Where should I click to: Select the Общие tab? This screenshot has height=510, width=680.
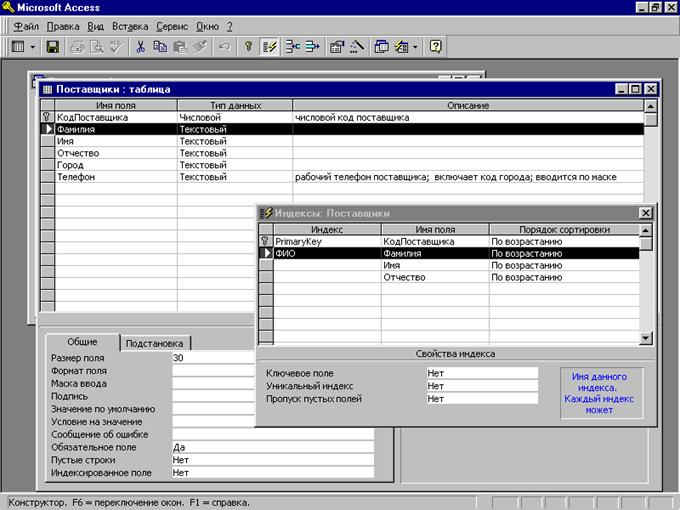pos(82,342)
